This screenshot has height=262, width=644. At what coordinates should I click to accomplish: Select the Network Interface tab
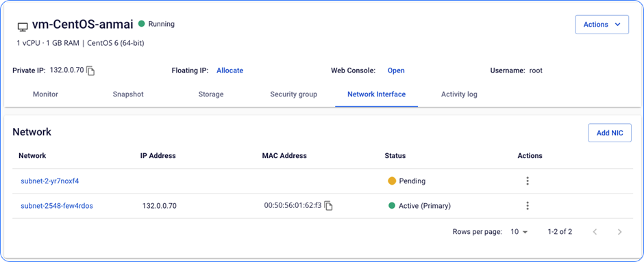click(377, 94)
